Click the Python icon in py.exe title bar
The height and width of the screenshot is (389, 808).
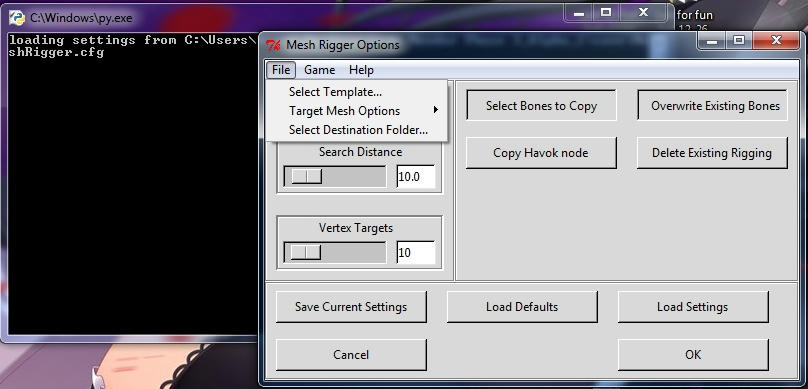17,18
